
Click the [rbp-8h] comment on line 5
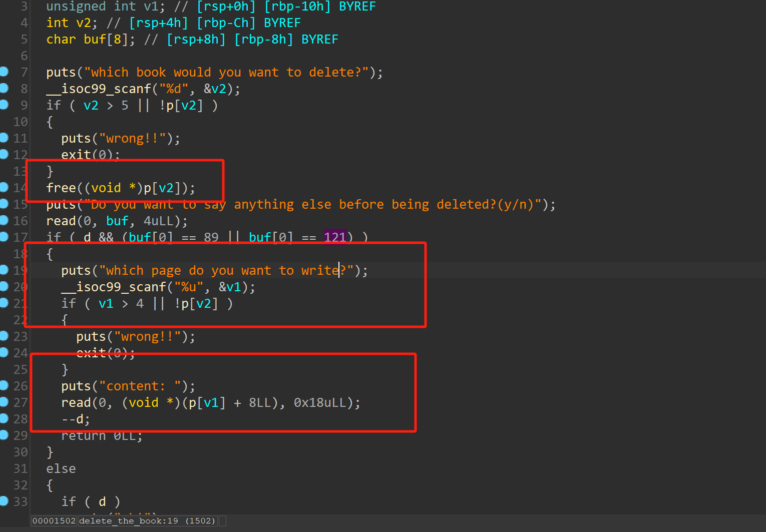[x=264, y=40]
